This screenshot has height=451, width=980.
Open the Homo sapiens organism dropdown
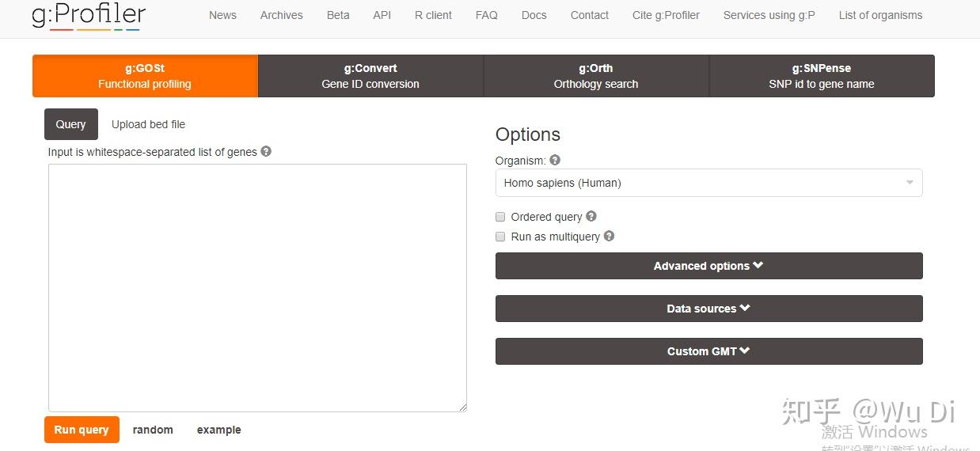[708, 183]
